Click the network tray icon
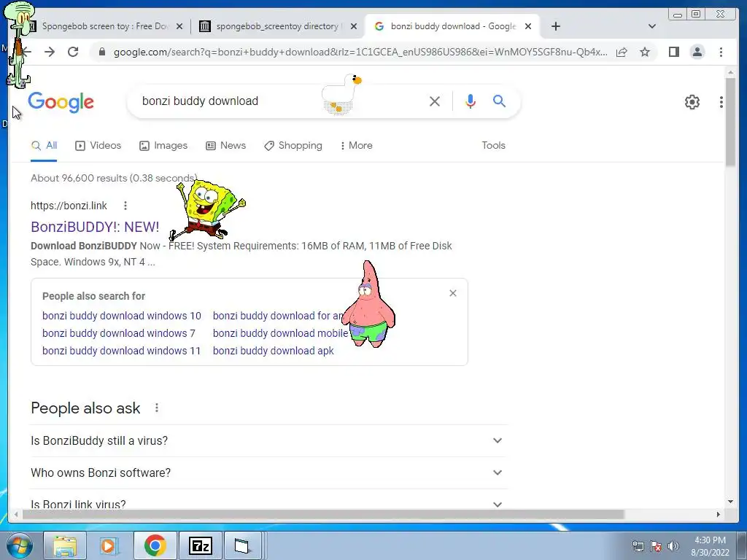Viewport: 747px width, 560px height. click(638, 546)
